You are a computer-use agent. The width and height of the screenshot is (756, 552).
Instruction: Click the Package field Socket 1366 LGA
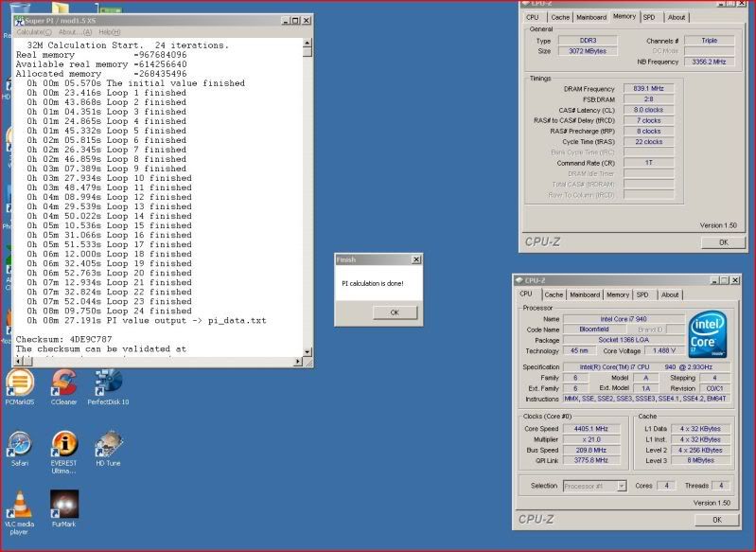coord(624,340)
